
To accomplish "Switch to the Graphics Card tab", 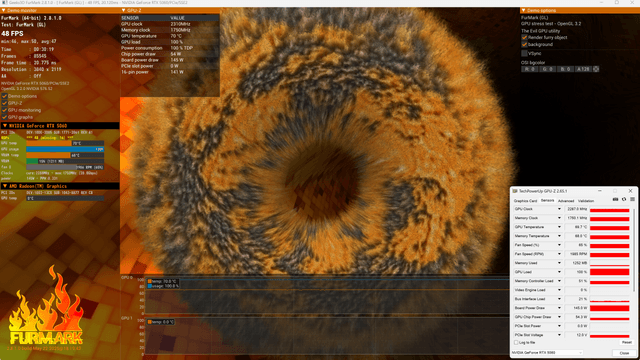I will [x=525, y=201].
